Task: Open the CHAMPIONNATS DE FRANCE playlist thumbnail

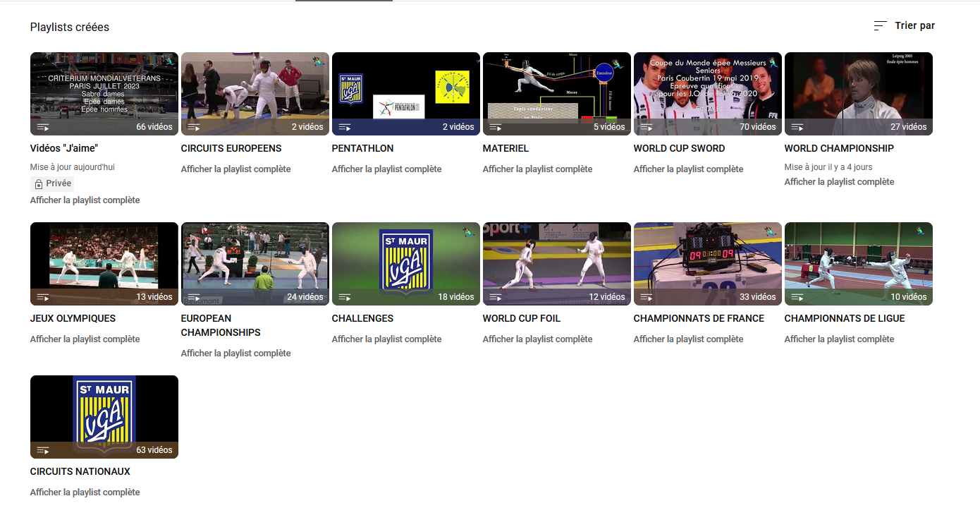Action: click(x=708, y=264)
